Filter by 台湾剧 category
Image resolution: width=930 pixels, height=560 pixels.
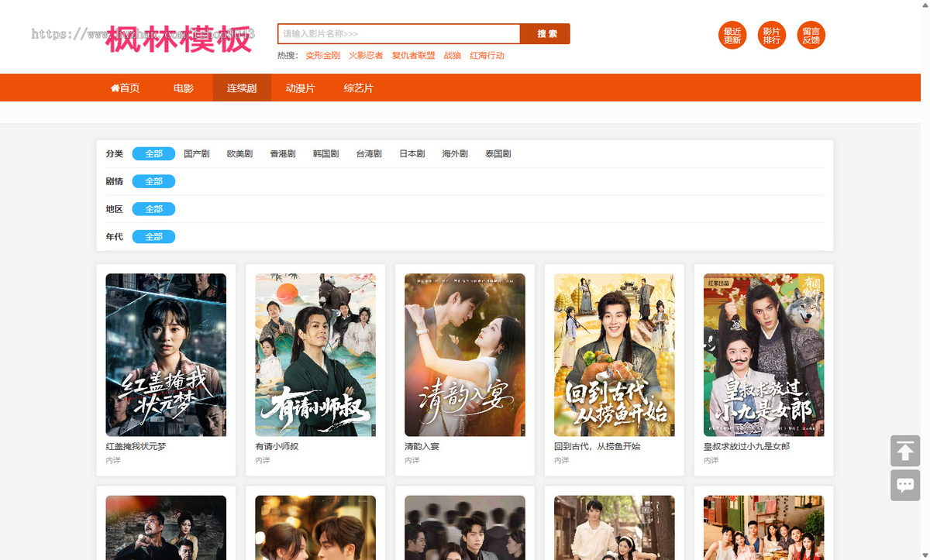coord(369,154)
